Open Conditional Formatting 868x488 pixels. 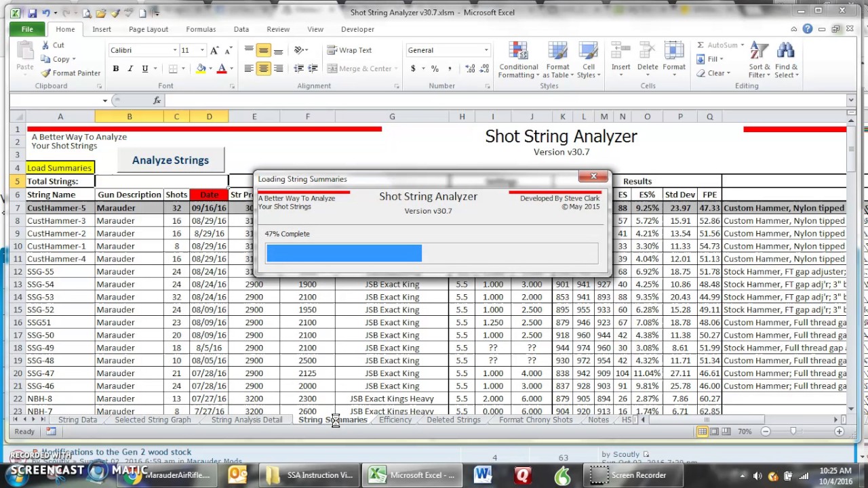click(x=518, y=60)
